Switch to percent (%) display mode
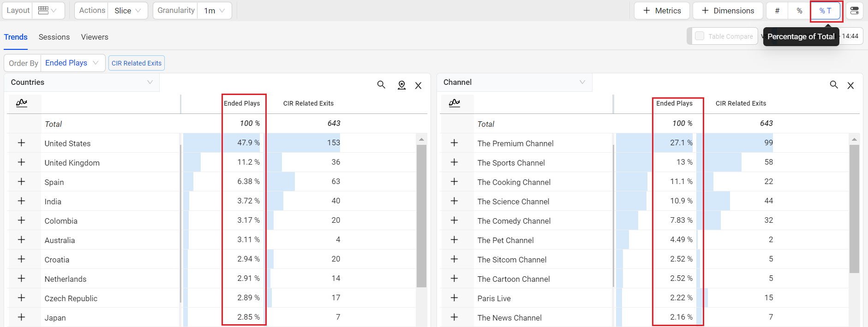The width and height of the screenshot is (868, 327). [x=799, y=11]
